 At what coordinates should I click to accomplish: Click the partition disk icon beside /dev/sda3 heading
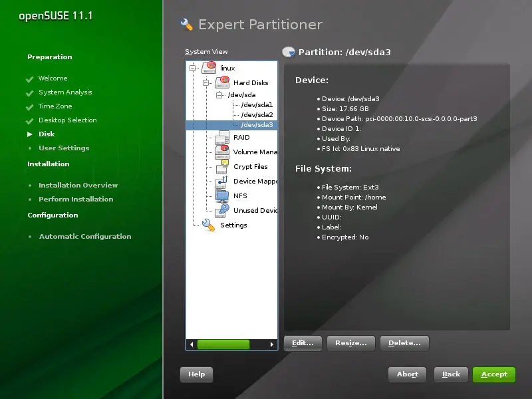pyautogui.click(x=289, y=52)
